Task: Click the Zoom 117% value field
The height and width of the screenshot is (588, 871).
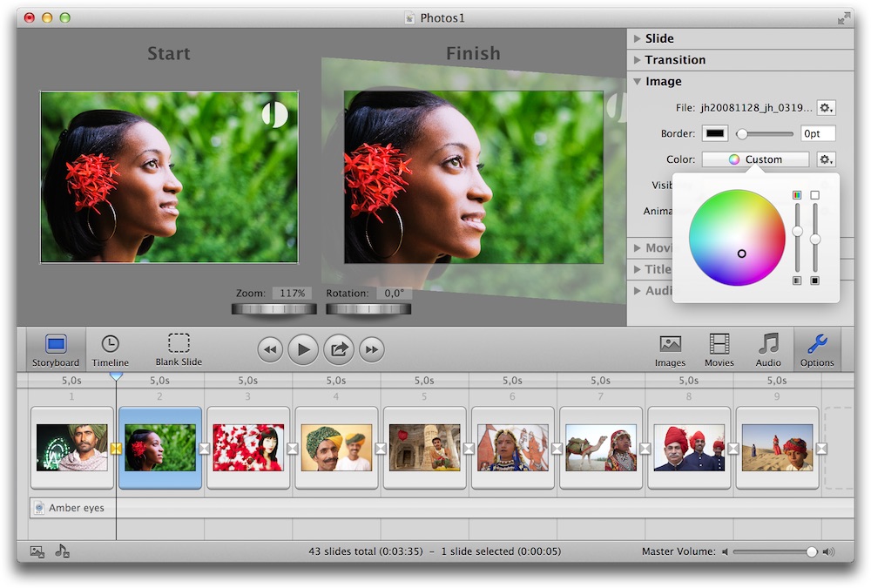Action: (x=292, y=293)
